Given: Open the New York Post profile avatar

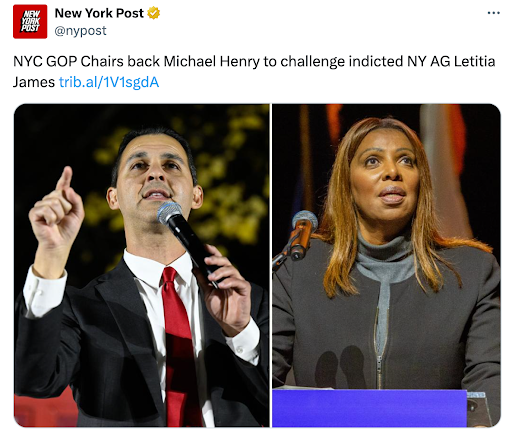Looking at the screenshot, I should tap(30, 22).
